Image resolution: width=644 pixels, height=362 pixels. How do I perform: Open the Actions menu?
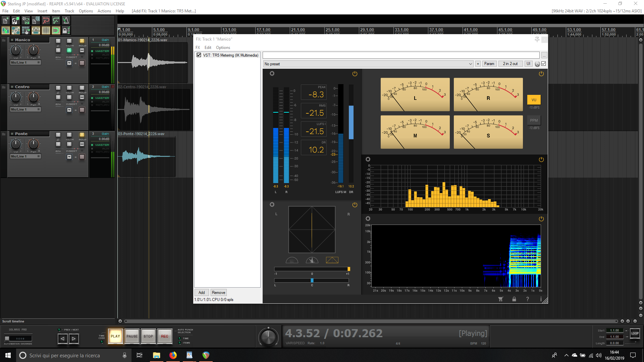[x=104, y=11]
